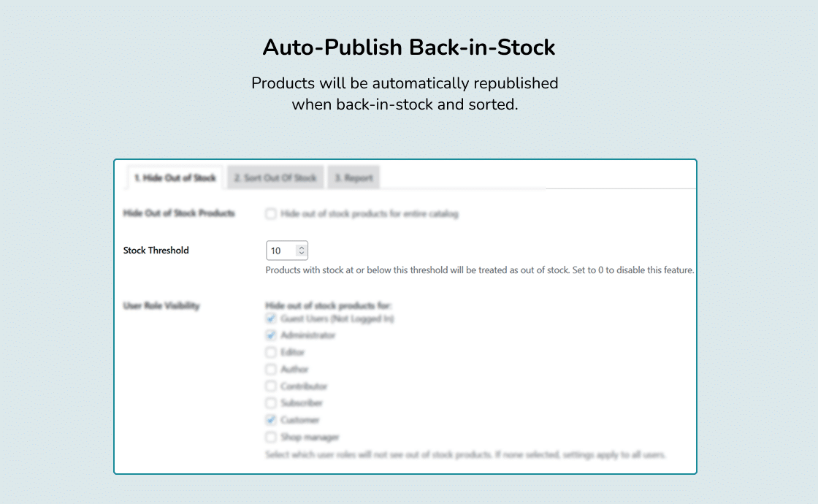The height and width of the screenshot is (504, 818).
Task: Check the Subscriber role checkbox
Action: (271, 402)
